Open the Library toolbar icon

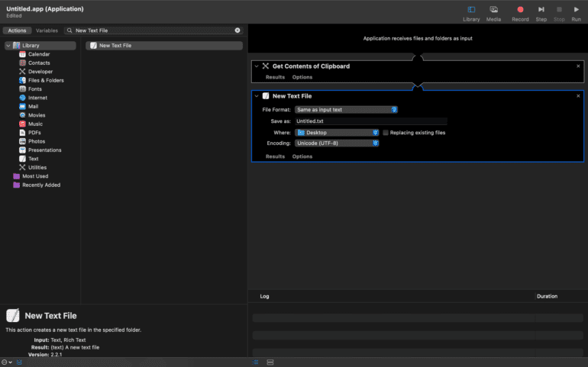[x=471, y=9]
